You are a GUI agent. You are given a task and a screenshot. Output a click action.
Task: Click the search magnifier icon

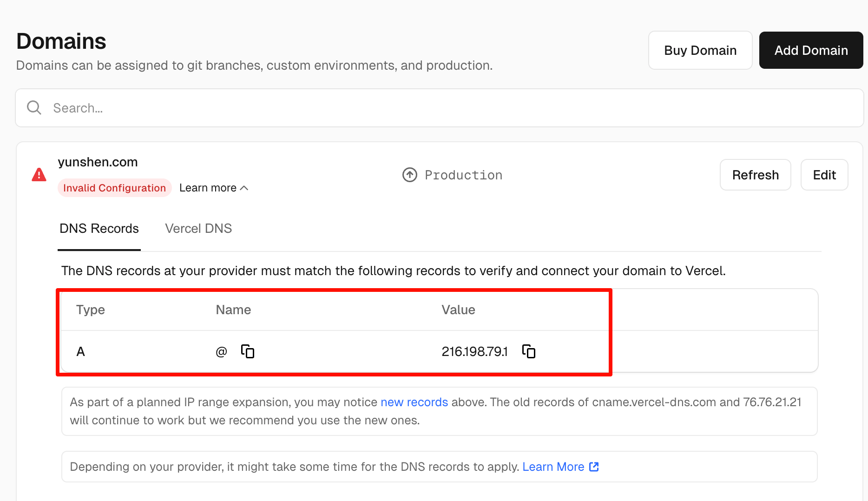point(34,108)
